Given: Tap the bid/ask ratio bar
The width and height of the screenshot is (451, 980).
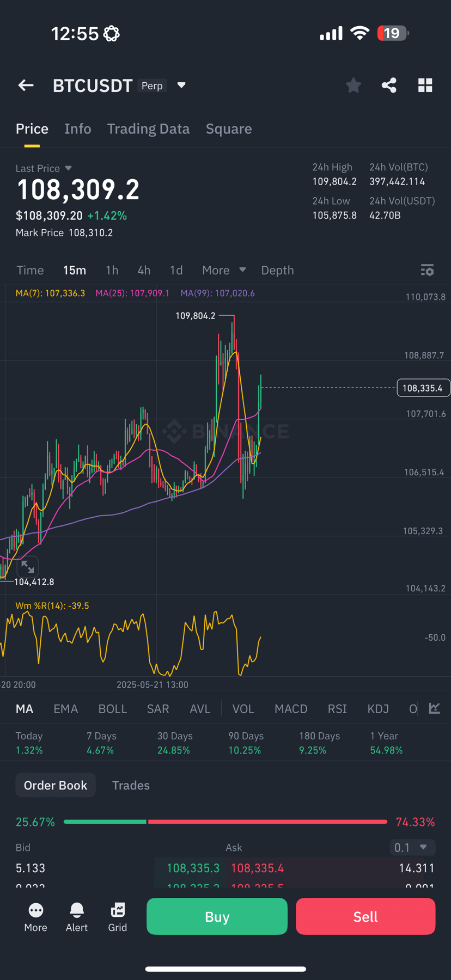Looking at the screenshot, I should 225,822.
